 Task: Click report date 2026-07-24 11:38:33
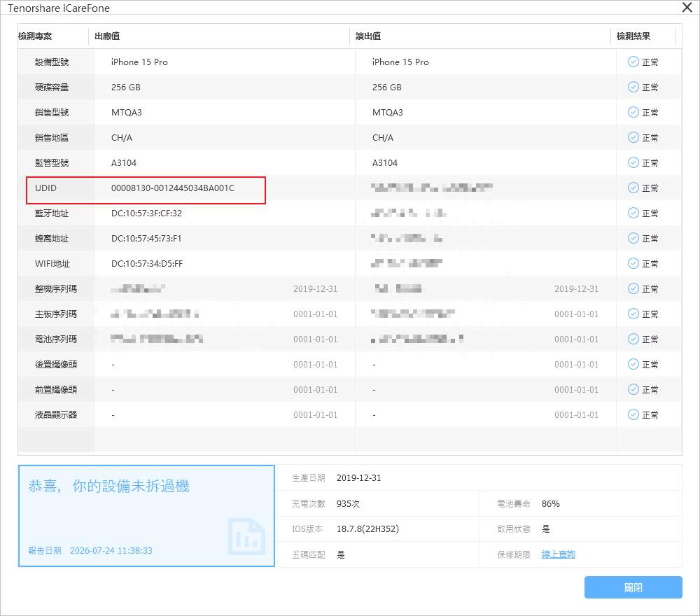tap(111, 550)
